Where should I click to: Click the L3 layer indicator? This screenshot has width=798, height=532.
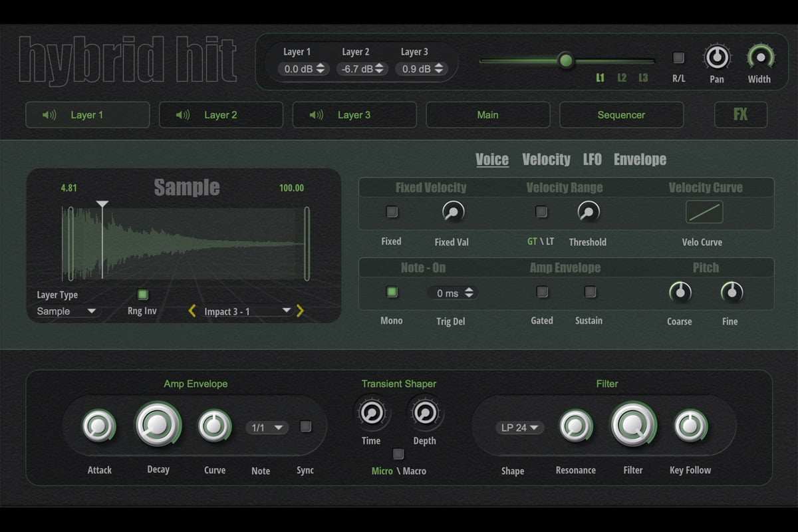(643, 78)
